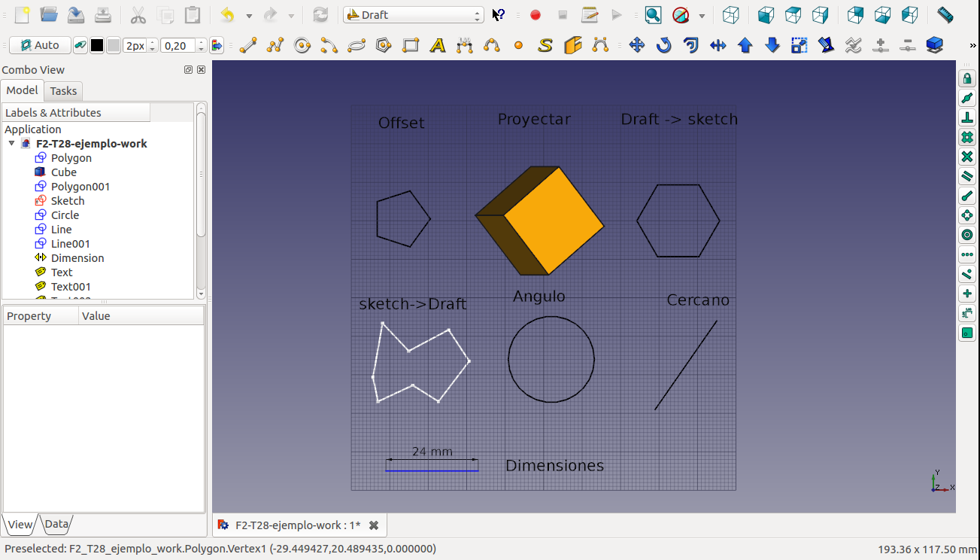Click the Draft Text tool
The width and height of the screenshot is (980, 560).
438,46
